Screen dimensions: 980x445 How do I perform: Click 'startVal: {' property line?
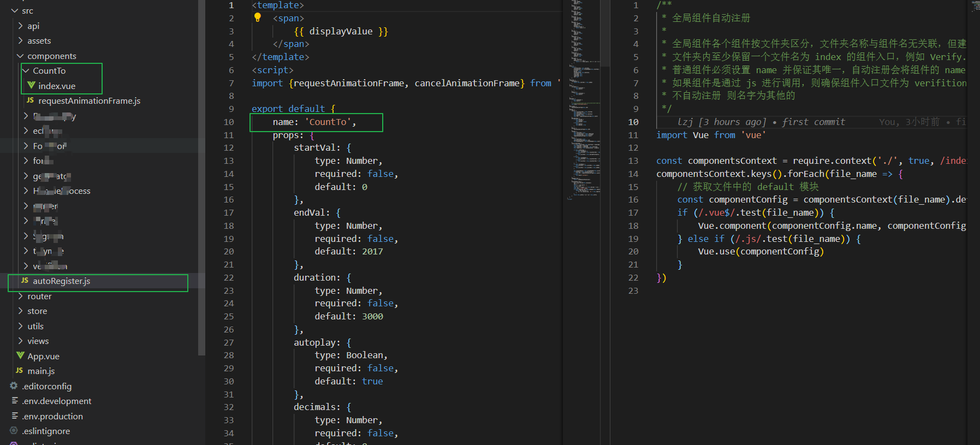point(323,148)
